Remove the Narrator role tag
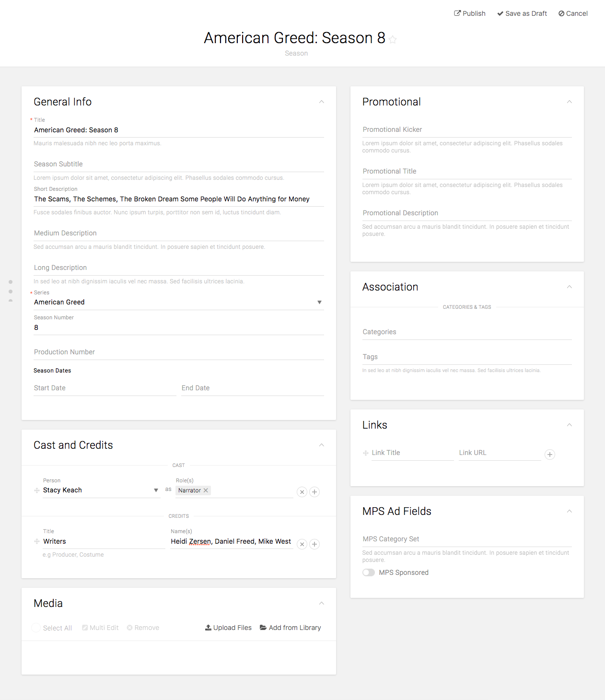 click(206, 490)
